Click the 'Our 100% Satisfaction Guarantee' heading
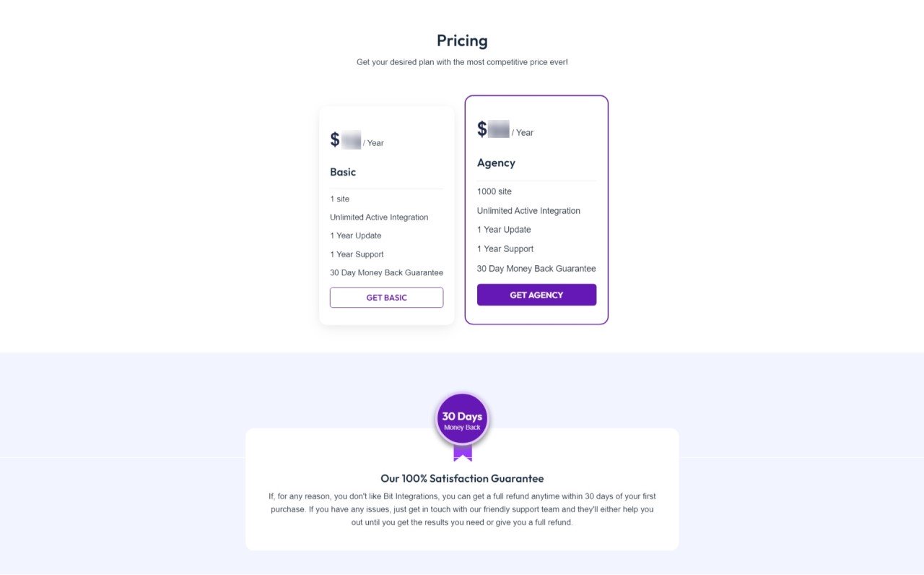The height and width of the screenshot is (575, 924). [462, 478]
